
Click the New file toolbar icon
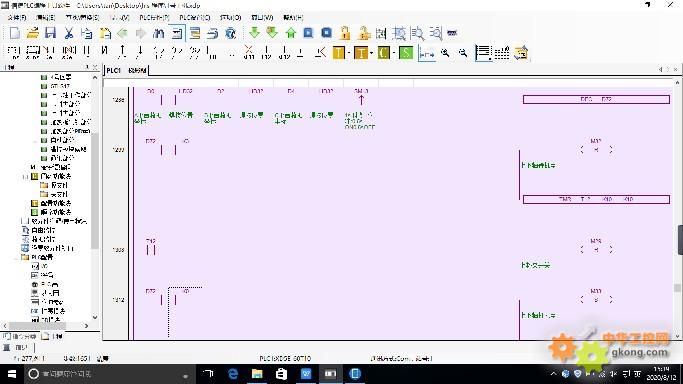15,33
